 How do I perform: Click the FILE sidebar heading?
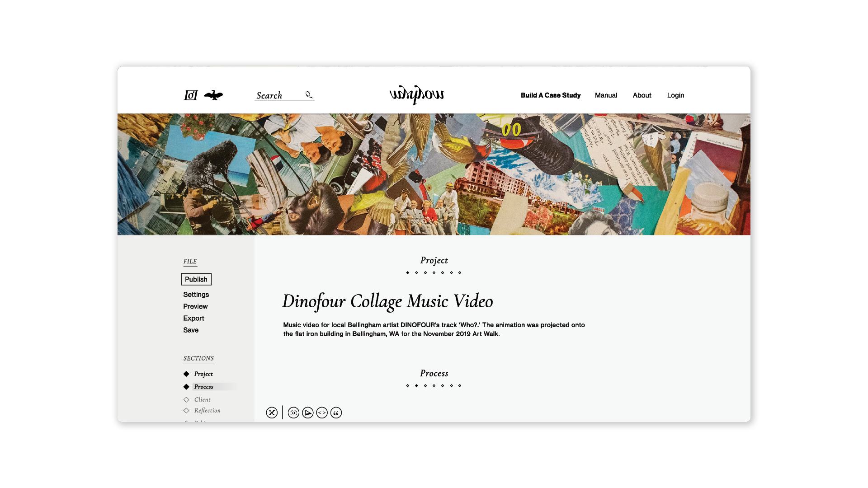190,262
